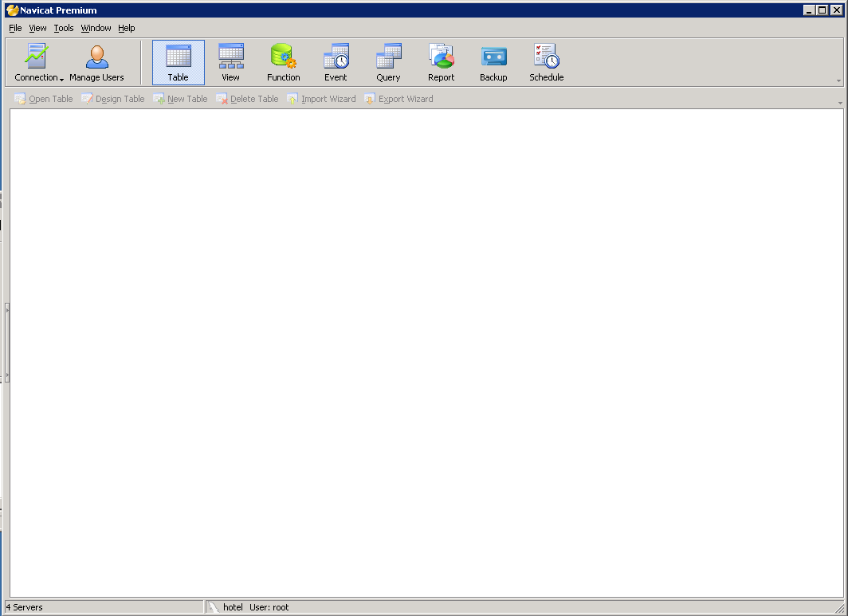Viewport: 848px width, 616px height.
Task: Click the Backup toolbar icon
Action: 493,62
